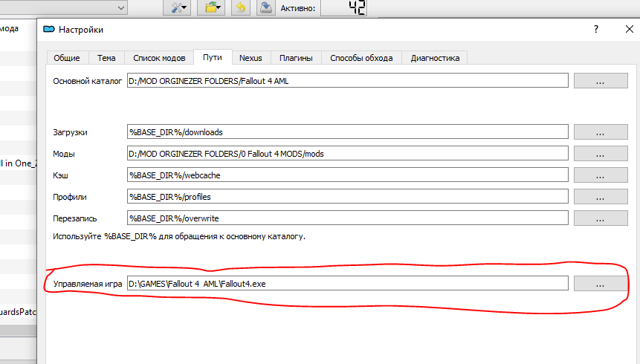Browse for the Загрузки downloads folder

[600, 132]
